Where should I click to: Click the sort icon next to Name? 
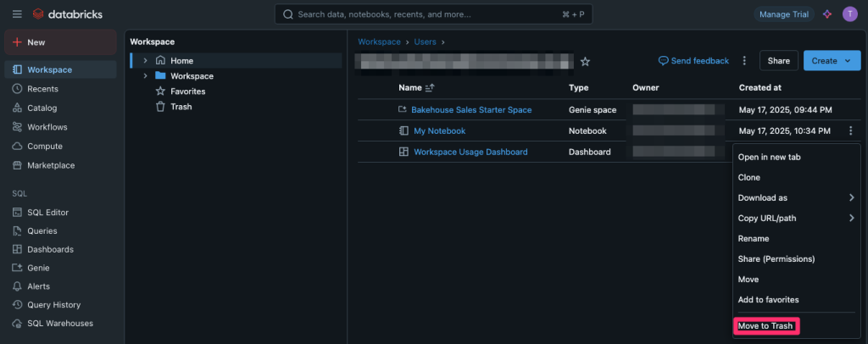pos(430,88)
